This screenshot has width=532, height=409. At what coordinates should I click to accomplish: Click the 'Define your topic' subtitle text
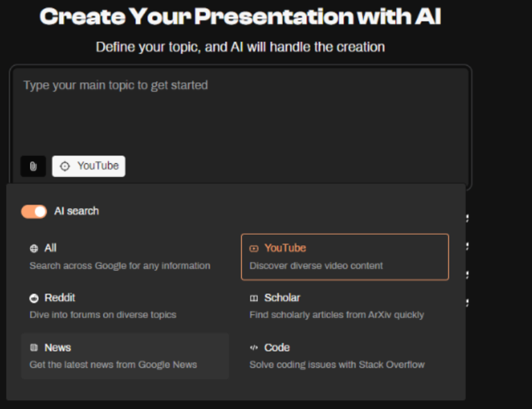point(240,47)
